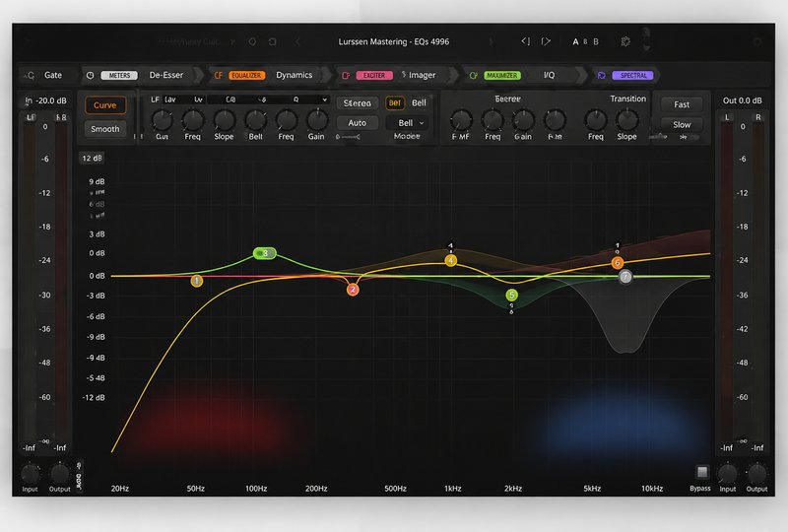Click the purple icon beside SPECTRAL badge

tap(601, 76)
